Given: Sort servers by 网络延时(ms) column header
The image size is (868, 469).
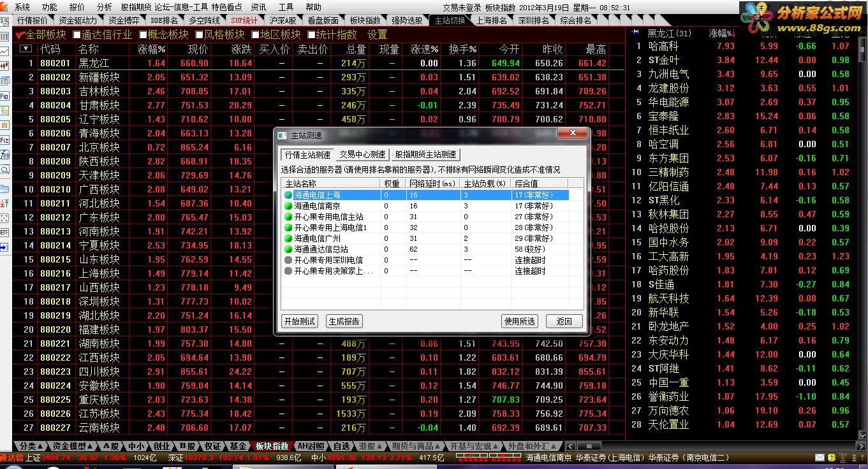Looking at the screenshot, I should coord(434,184).
